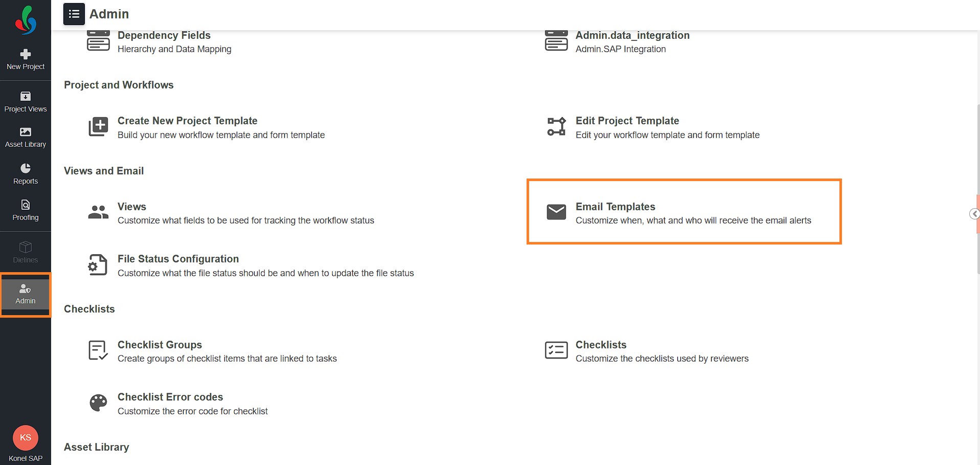Click the Create New Project Template icon
Image resolution: width=980 pixels, height=465 pixels.
(x=98, y=127)
